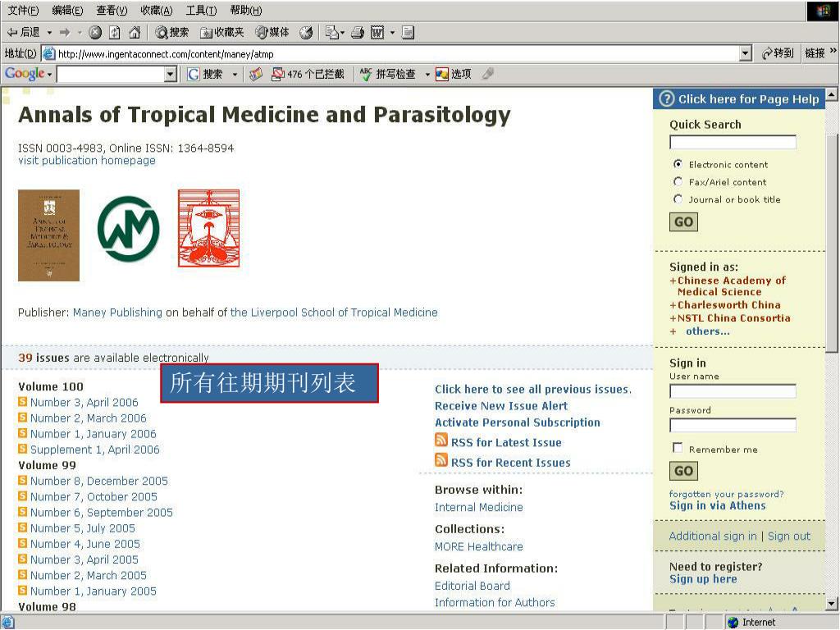This screenshot has height=630, width=840.
Task: Click the Discuss toolbar icon
Action: 408,33
